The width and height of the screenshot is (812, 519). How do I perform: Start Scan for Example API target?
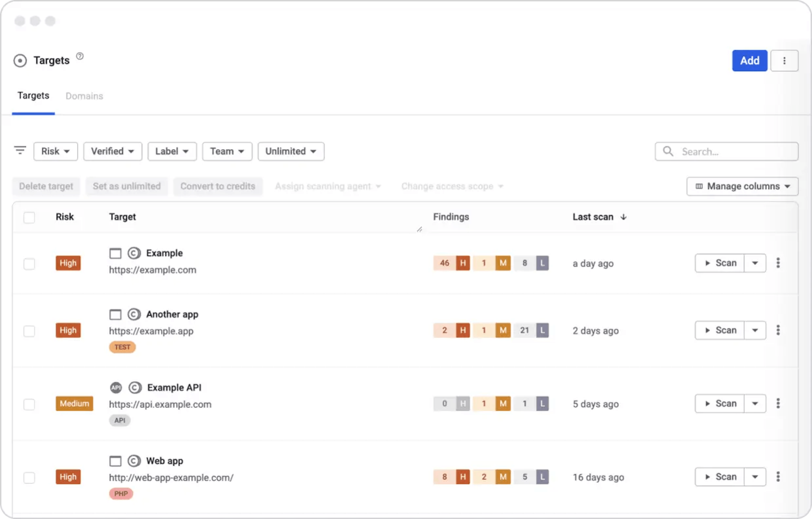pos(720,403)
